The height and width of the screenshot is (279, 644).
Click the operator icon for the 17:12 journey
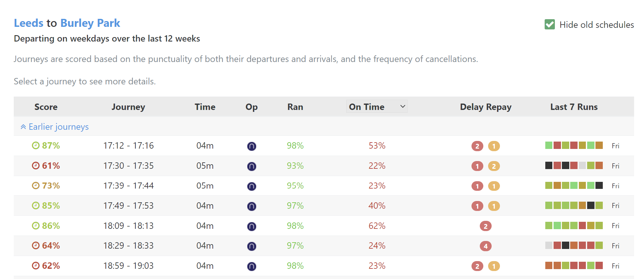tap(252, 146)
